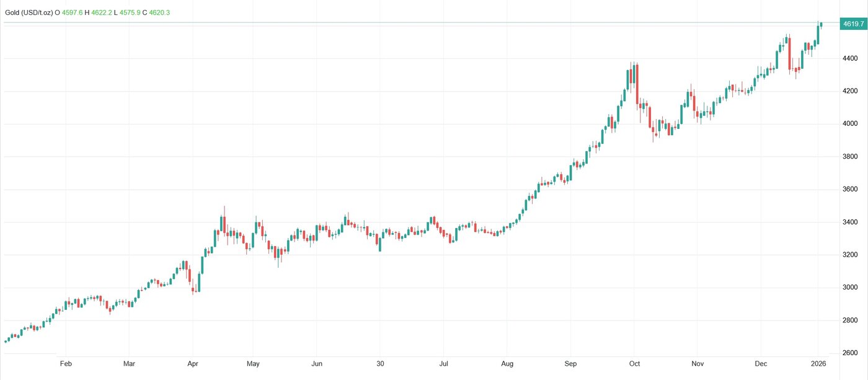The height and width of the screenshot is (380, 868).
Task: Click the Close value 4620.3
Action: (159, 12)
